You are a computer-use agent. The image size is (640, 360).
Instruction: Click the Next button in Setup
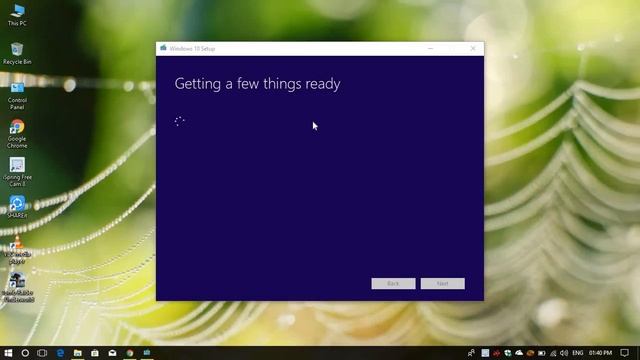tap(443, 283)
